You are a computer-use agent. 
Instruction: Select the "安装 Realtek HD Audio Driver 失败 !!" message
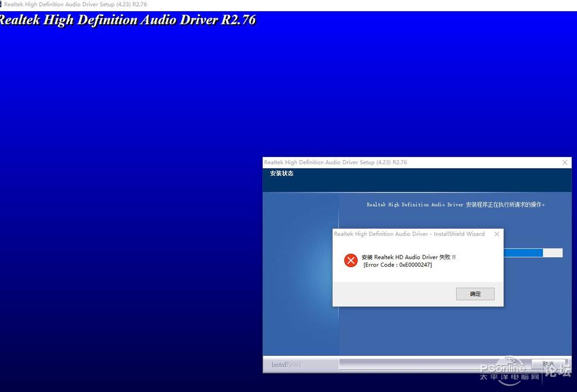coord(408,257)
